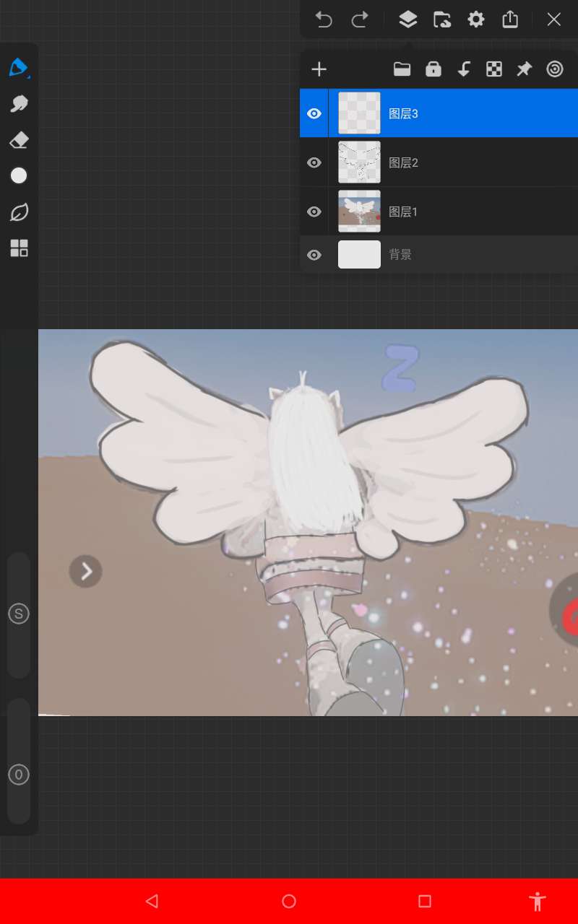Hide layer 图层2 with eye icon
The height and width of the screenshot is (924, 578).
(x=314, y=162)
